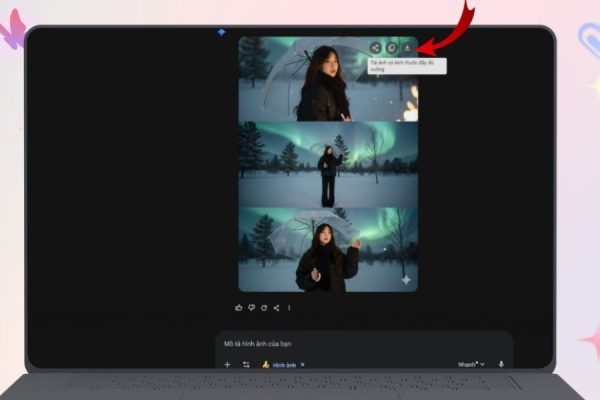Select the Hình ảnh tool chip
Screen dimensions: 600x400
281,365
